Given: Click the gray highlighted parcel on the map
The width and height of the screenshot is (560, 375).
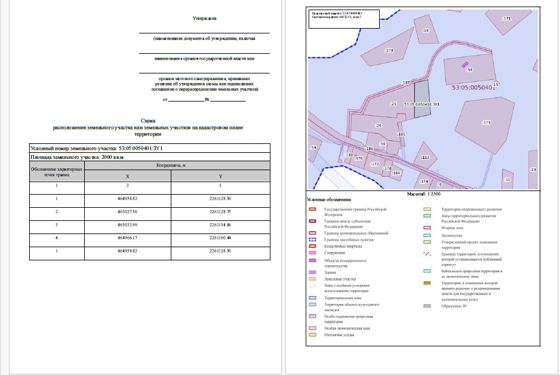Looking at the screenshot, I should coord(422,99).
